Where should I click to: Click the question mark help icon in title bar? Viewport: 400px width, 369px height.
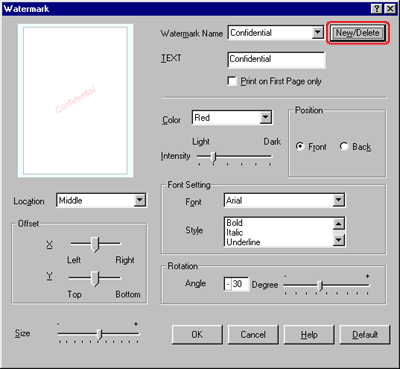pyautogui.click(x=377, y=9)
